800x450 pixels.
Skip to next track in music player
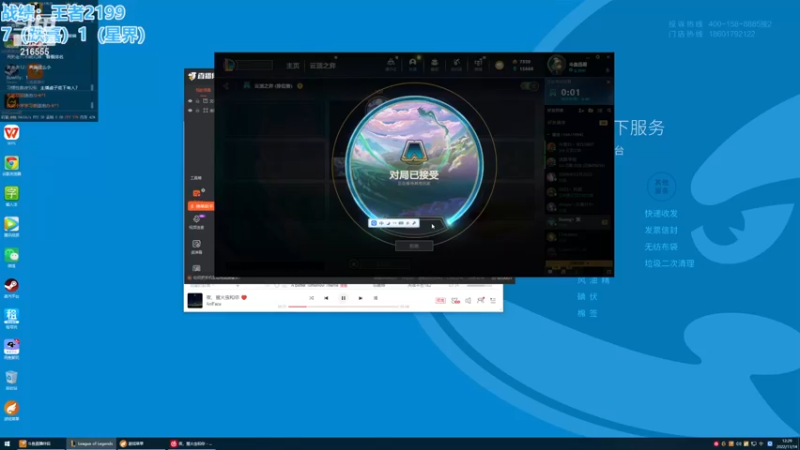point(360,298)
